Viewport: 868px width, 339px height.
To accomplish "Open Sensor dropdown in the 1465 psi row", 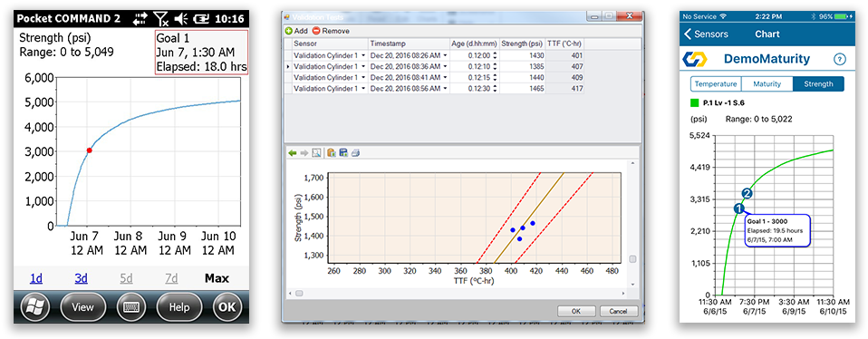I will [363, 89].
